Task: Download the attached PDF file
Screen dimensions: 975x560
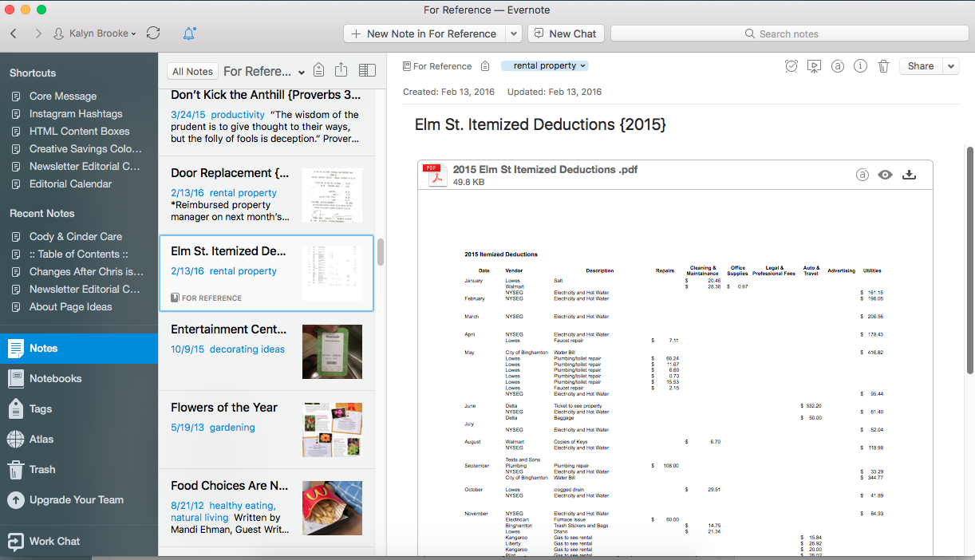Action: pyautogui.click(x=909, y=173)
